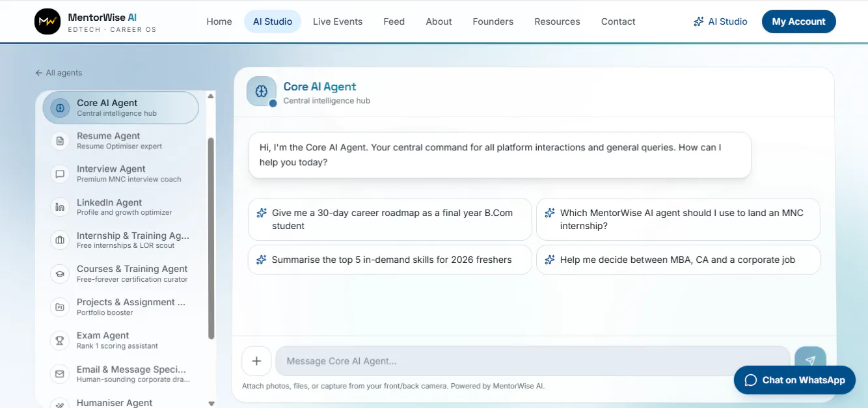Open the Feed nav item
The height and width of the screenshot is (408, 868).
click(x=394, y=21)
